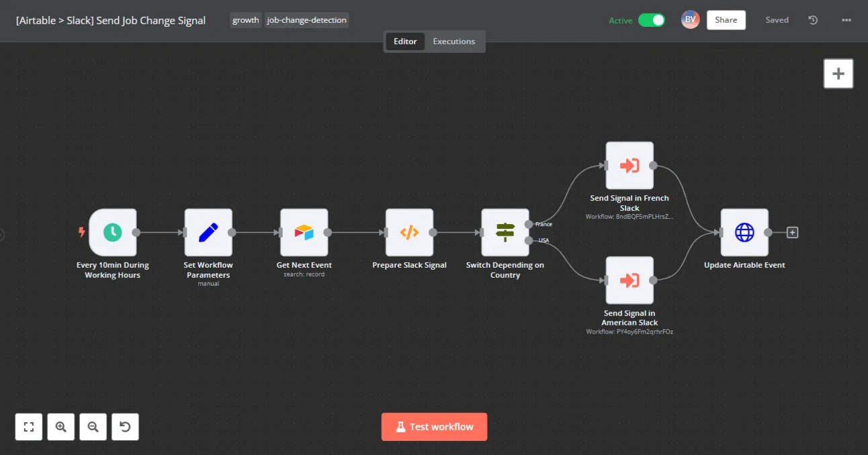Click the add node plus button on the canvas
Viewport: 868px width, 455px height.
(x=838, y=74)
